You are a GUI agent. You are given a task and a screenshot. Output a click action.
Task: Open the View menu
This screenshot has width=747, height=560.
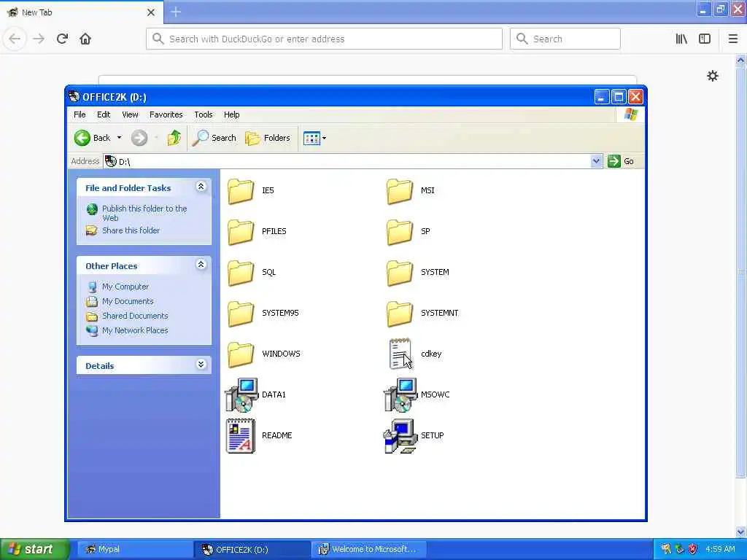(130, 114)
